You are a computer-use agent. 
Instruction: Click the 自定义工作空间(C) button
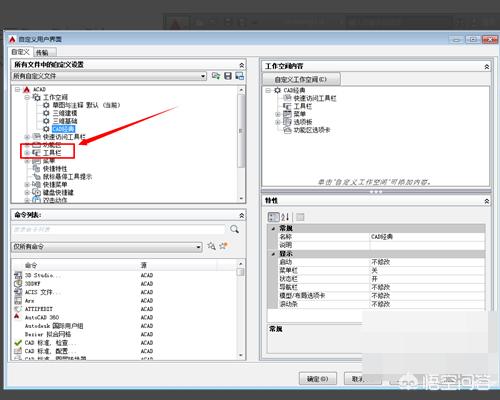(x=301, y=79)
